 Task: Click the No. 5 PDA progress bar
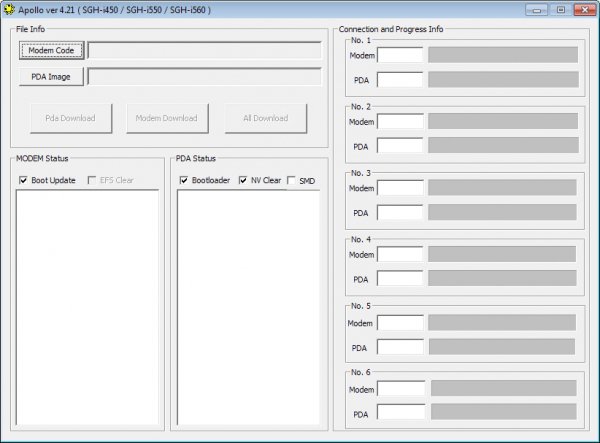[502, 347]
